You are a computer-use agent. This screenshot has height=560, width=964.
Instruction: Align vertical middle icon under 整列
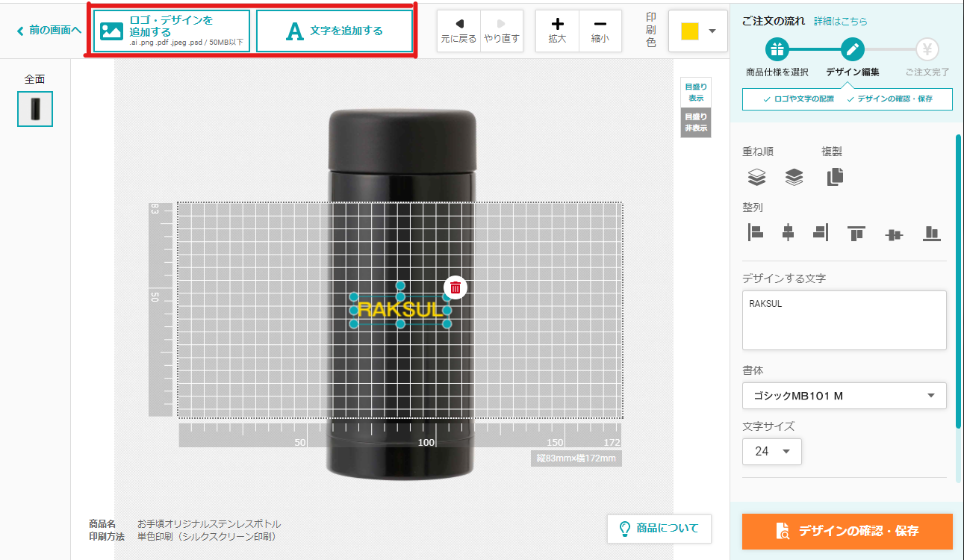894,234
